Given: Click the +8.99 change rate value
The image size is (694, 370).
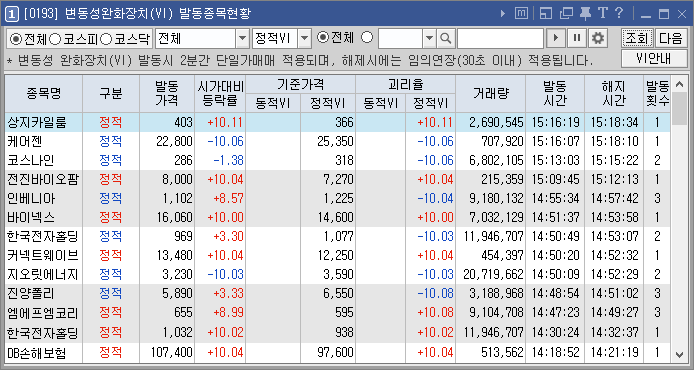Looking at the screenshot, I should [228, 312].
